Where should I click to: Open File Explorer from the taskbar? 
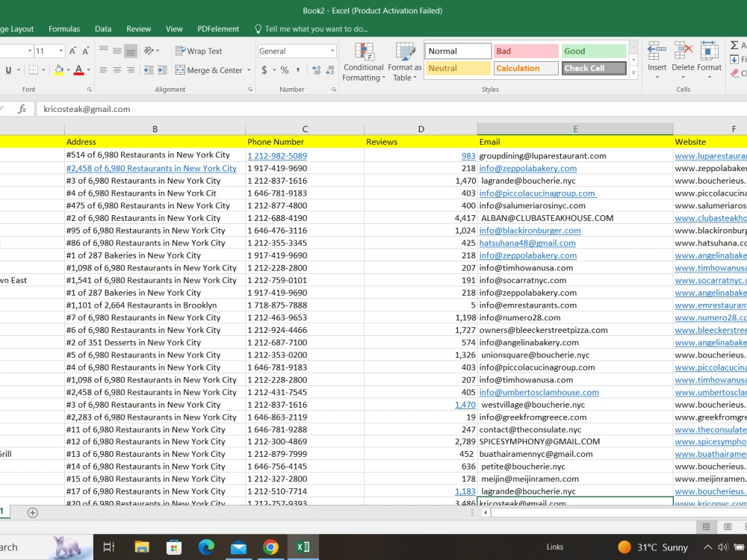click(142, 547)
